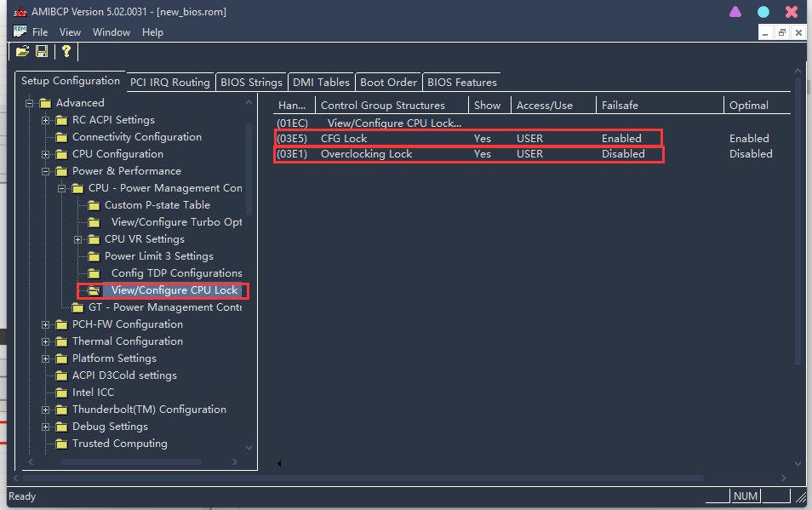Image resolution: width=812 pixels, height=510 pixels.
Task: Click the open folder icon of View/Configure CPU Lock
Action: [94, 290]
